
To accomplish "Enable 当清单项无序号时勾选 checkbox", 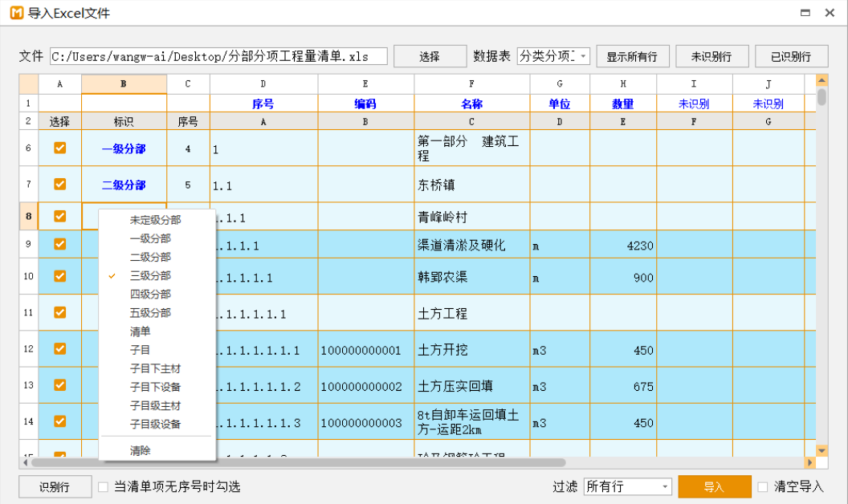I will 103,487.
